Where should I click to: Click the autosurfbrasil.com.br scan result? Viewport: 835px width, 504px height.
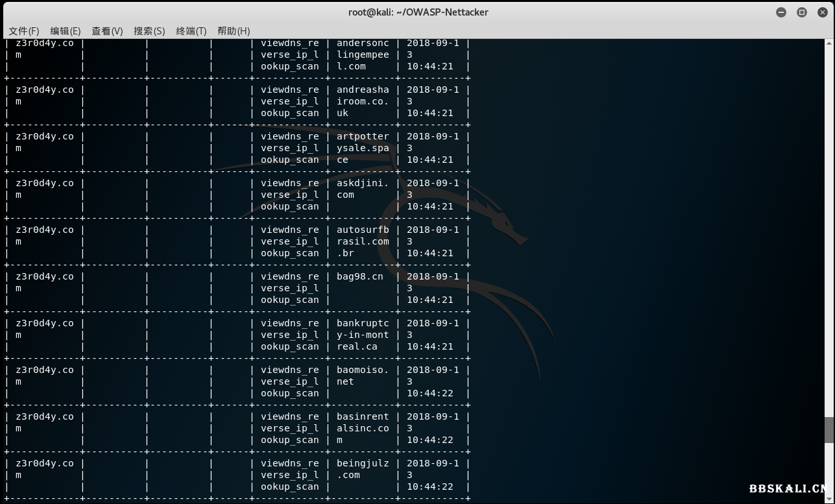tap(361, 241)
